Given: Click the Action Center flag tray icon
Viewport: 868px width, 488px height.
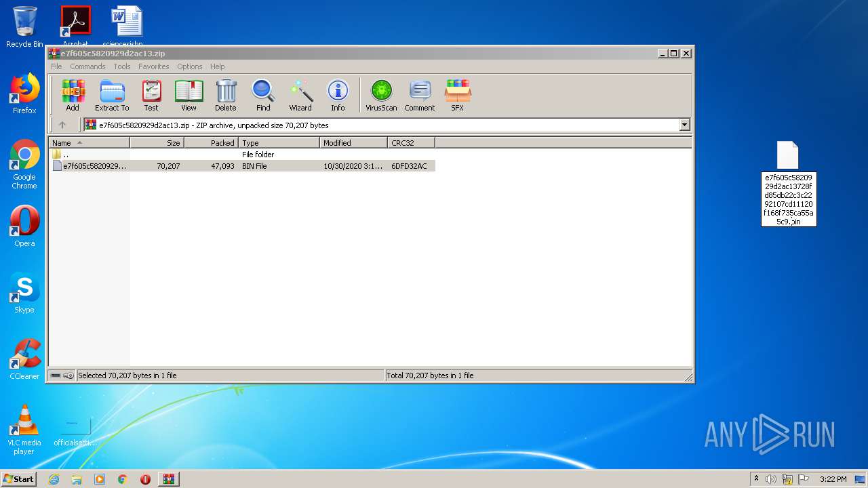Looking at the screenshot, I should click(x=804, y=479).
